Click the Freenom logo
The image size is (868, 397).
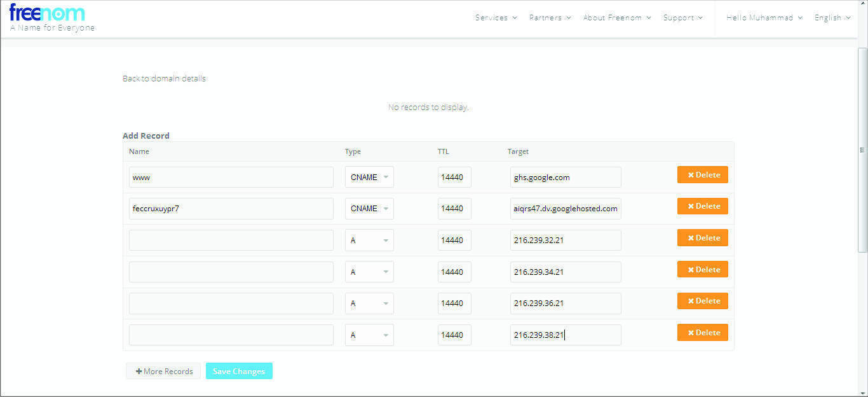click(48, 12)
